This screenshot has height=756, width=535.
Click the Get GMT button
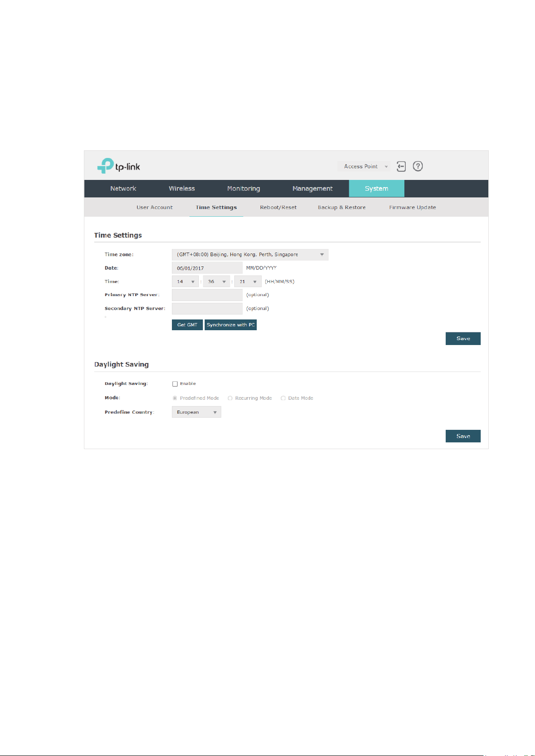[187, 325]
